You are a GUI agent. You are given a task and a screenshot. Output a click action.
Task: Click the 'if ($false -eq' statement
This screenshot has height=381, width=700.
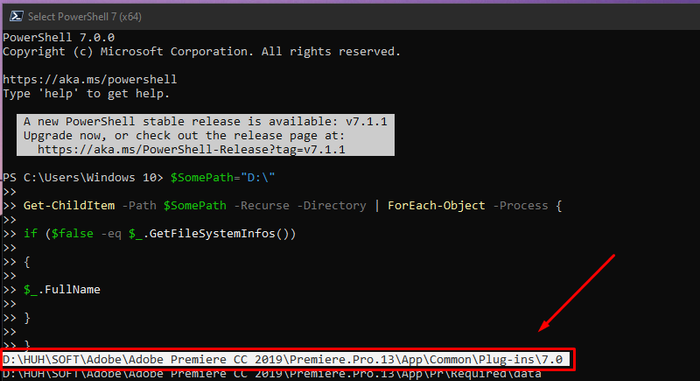point(72,234)
